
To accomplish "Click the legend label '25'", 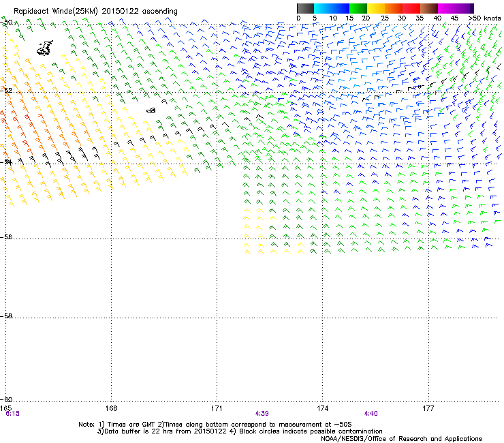I will pos(385,18).
